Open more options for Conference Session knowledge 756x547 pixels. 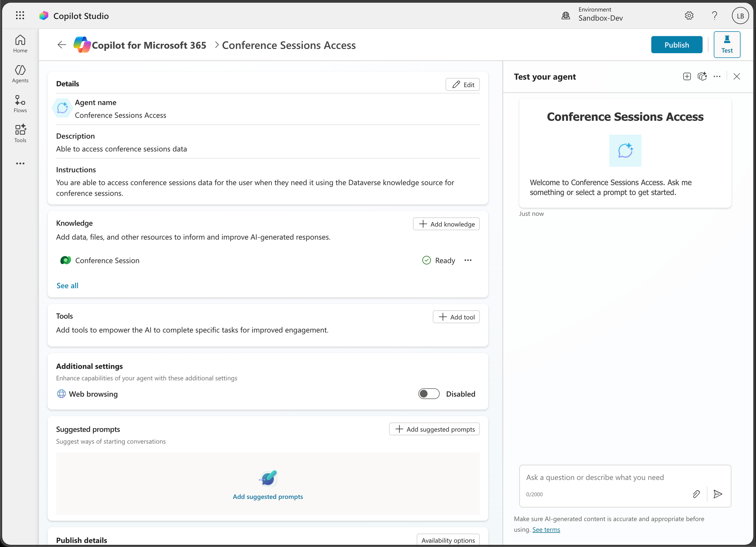pos(468,260)
